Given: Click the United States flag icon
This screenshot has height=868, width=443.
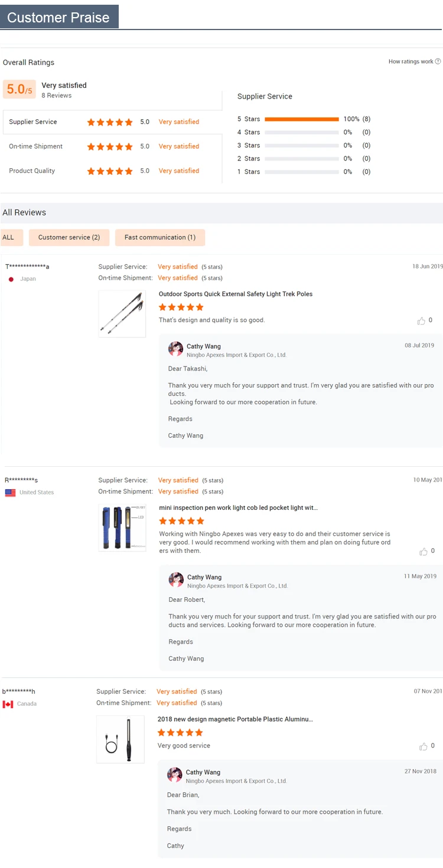Looking at the screenshot, I should click(10, 493).
